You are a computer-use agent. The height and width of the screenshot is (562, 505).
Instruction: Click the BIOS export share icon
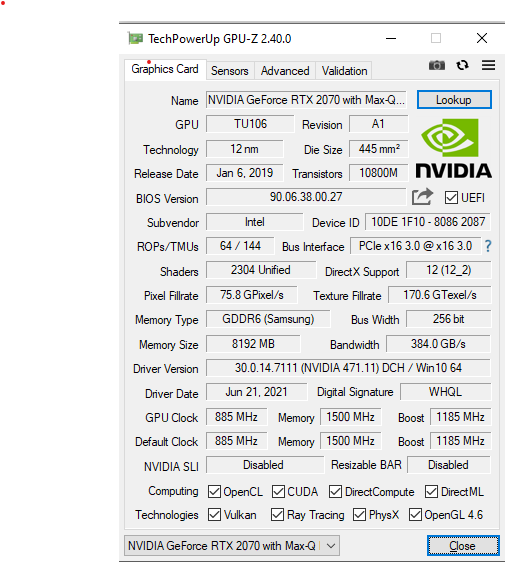tap(422, 197)
